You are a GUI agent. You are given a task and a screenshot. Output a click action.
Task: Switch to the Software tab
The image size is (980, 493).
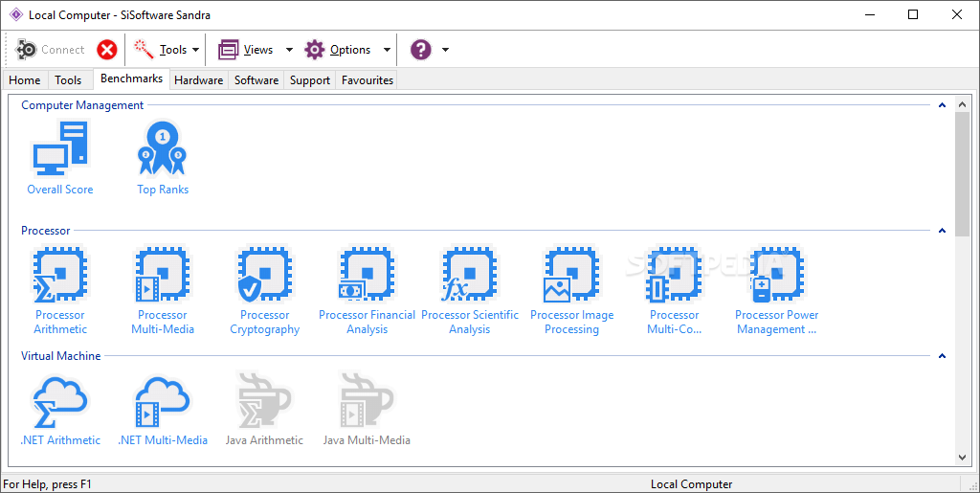256,80
